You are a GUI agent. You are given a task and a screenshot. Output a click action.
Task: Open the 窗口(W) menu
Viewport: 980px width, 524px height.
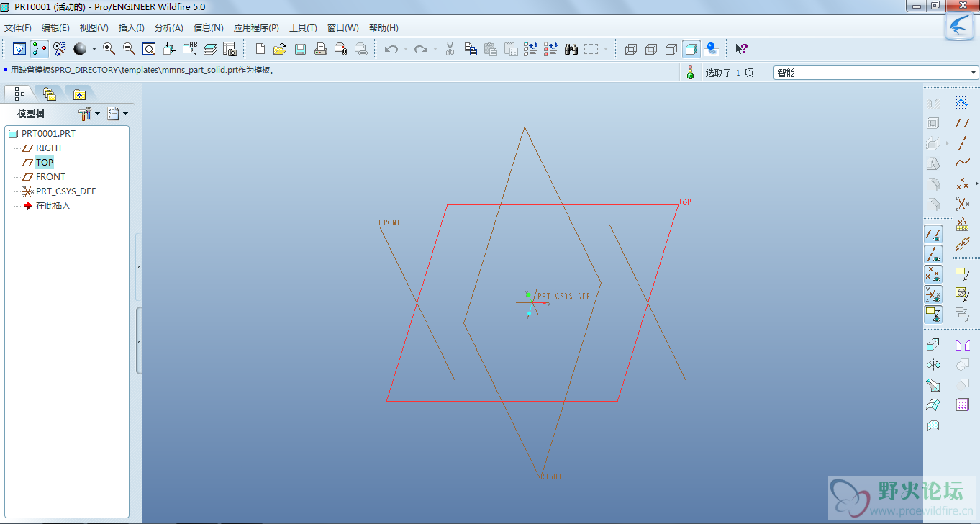(342, 28)
